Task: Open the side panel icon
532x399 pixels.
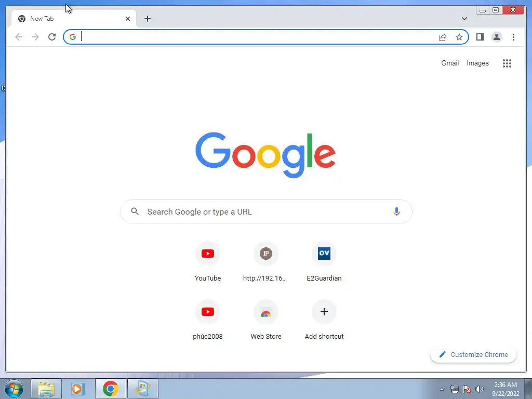Action: point(480,37)
